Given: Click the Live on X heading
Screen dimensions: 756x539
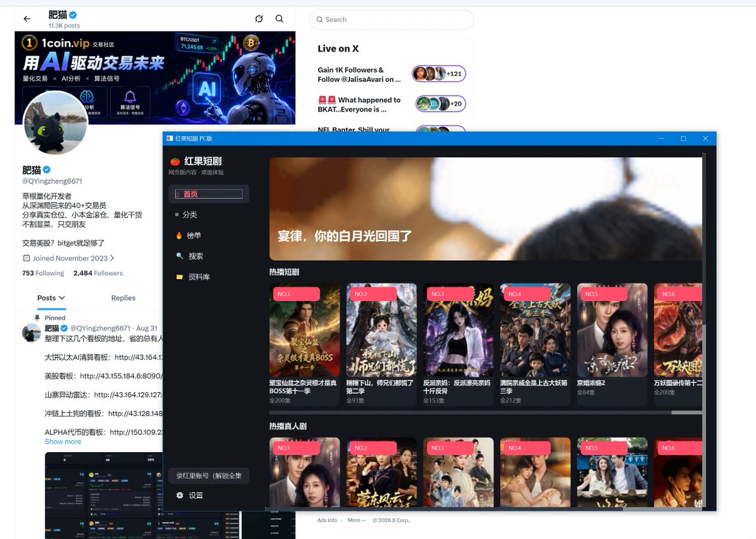Looking at the screenshot, I should click(x=338, y=48).
